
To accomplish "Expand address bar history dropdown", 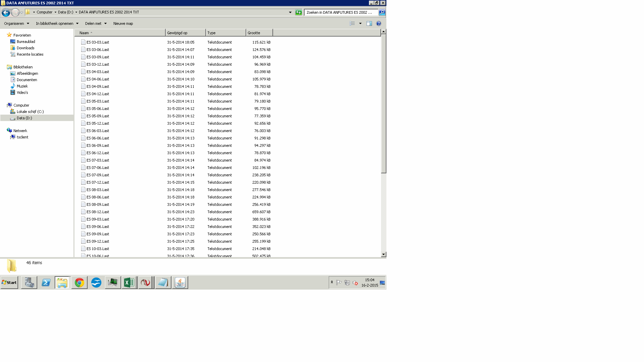I will tap(290, 12).
